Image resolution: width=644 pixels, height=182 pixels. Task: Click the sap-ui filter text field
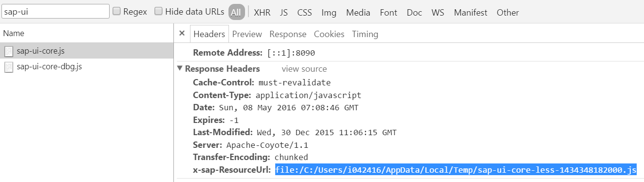pos(55,11)
